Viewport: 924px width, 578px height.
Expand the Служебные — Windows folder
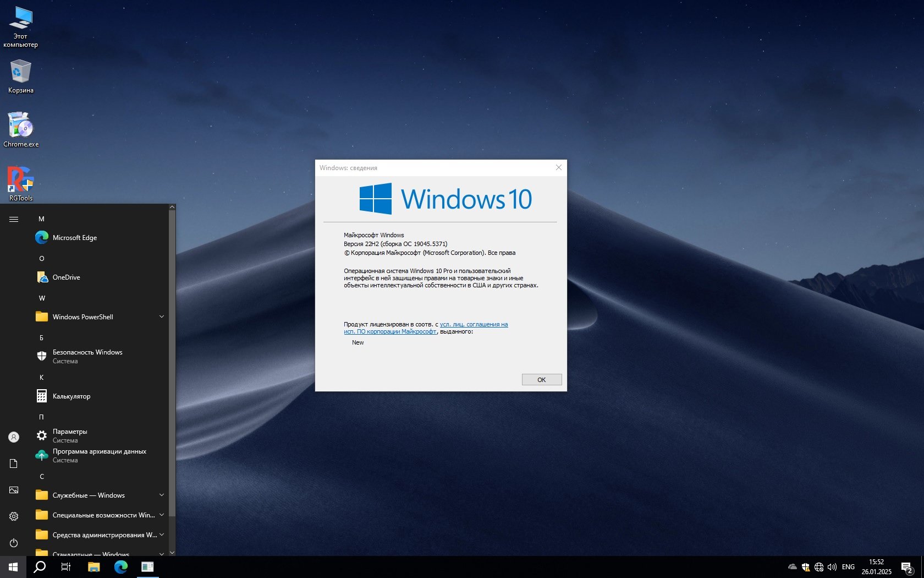pos(162,495)
